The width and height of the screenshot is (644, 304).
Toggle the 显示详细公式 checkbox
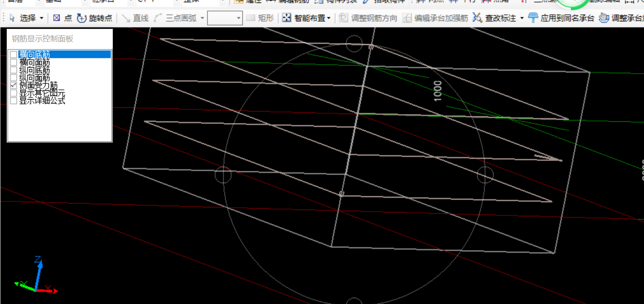14,100
